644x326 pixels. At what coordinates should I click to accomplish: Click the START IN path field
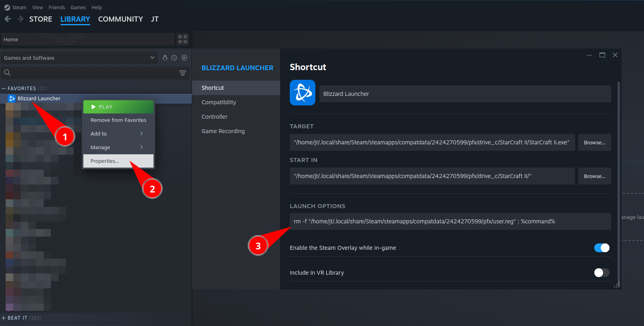click(x=432, y=176)
